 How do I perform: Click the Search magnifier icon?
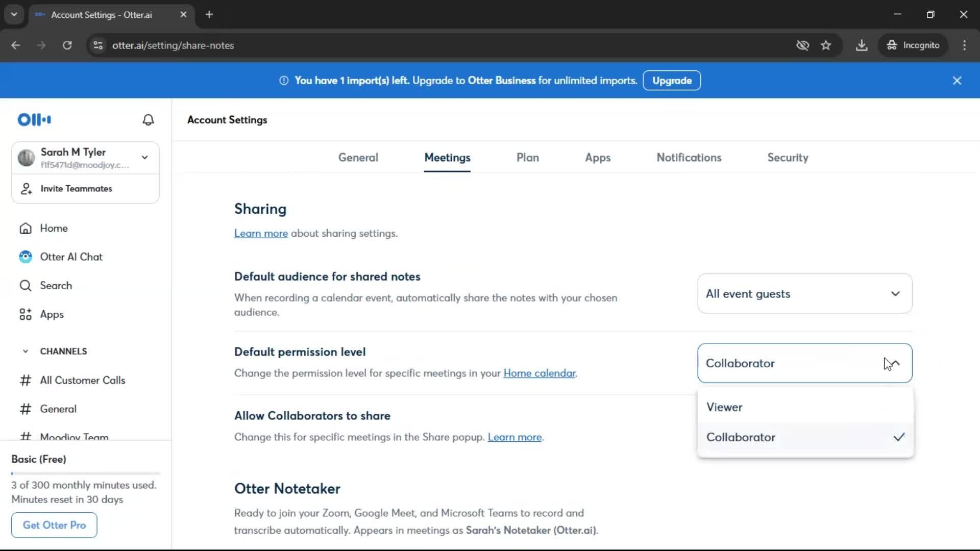(26, 286)
